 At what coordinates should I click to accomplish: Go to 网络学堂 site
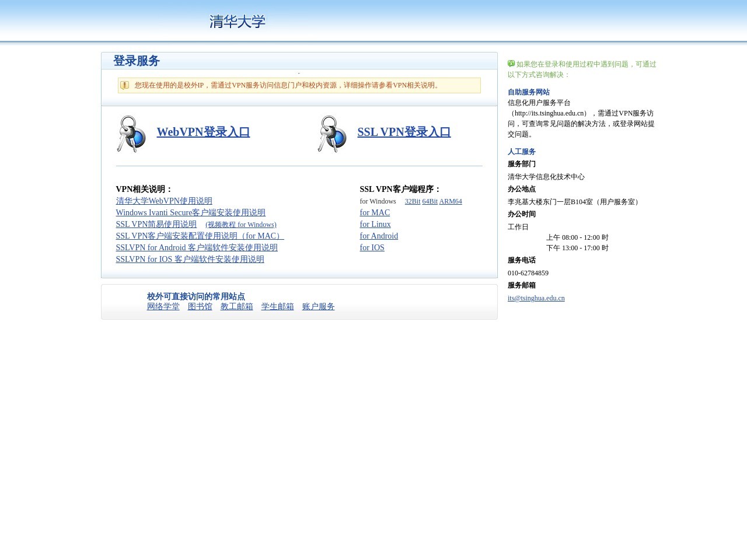pyautogui.click(x=163, y=306)
